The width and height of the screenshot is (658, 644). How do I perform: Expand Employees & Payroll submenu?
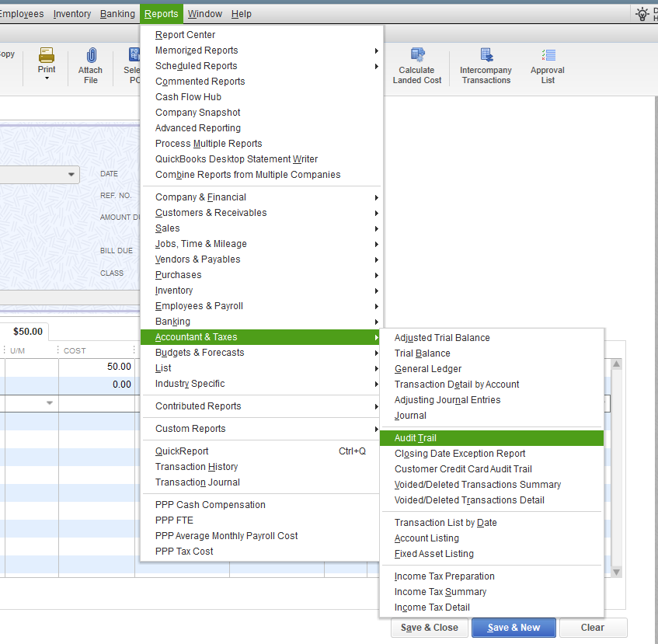pos(377,306)
